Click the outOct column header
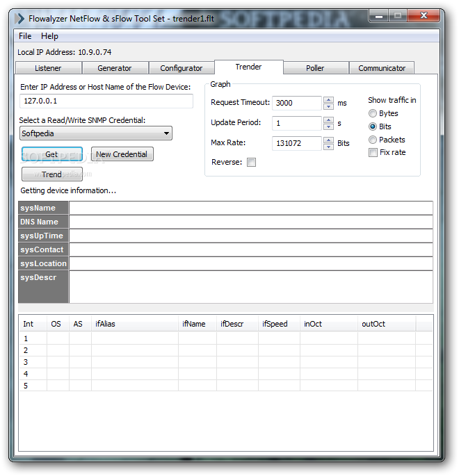Viewport: 459px width, 476px height. (x=387, y=324)
